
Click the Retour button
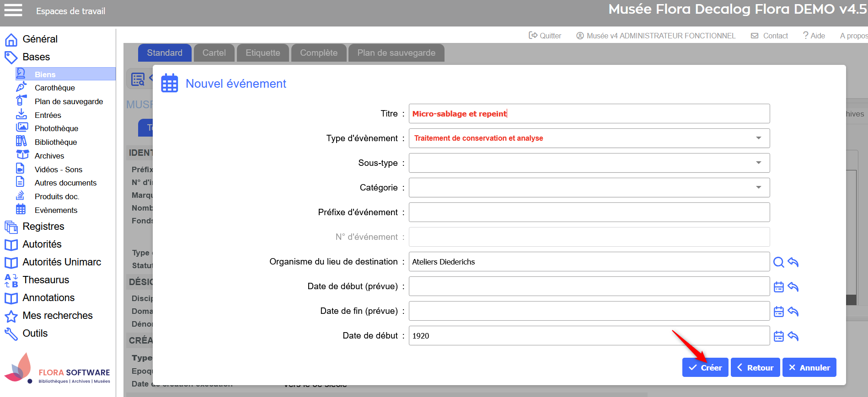tap(755, 368)
